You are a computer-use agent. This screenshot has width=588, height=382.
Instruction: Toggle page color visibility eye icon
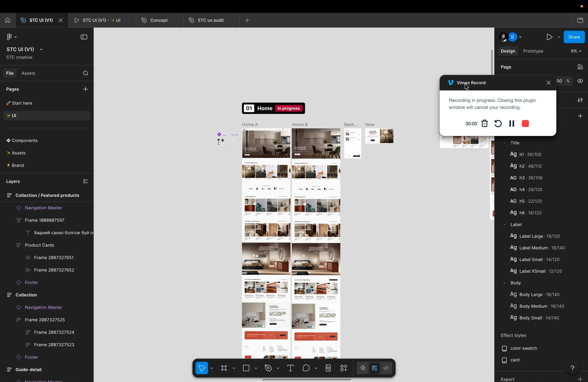[580, 81]
